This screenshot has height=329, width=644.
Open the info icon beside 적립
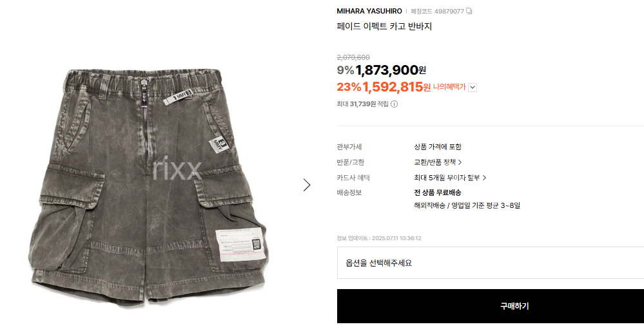tap(395, 104)
